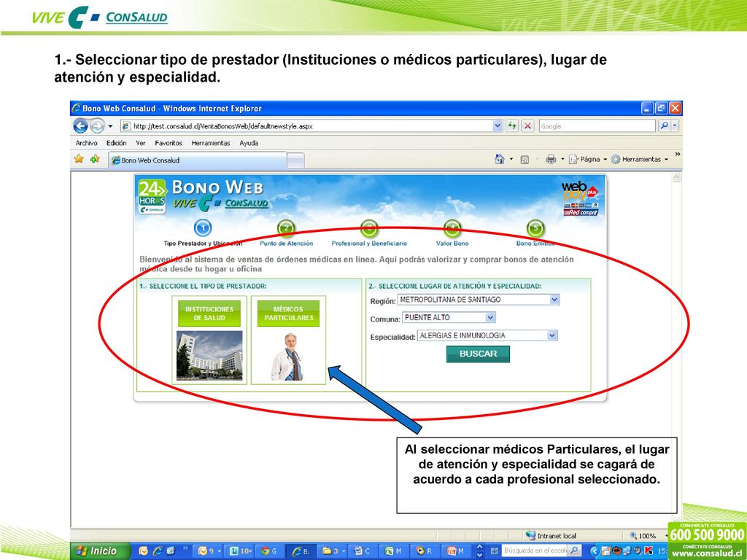Open the Windows Inicio start button
The image size is (747, 560).
coord(101,551)
